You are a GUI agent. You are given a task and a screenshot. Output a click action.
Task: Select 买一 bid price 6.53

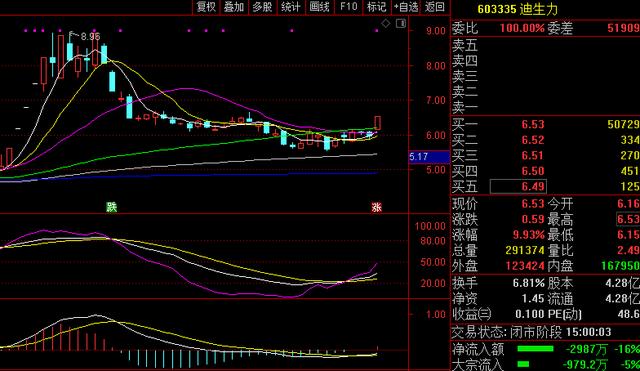coord(533,124)
